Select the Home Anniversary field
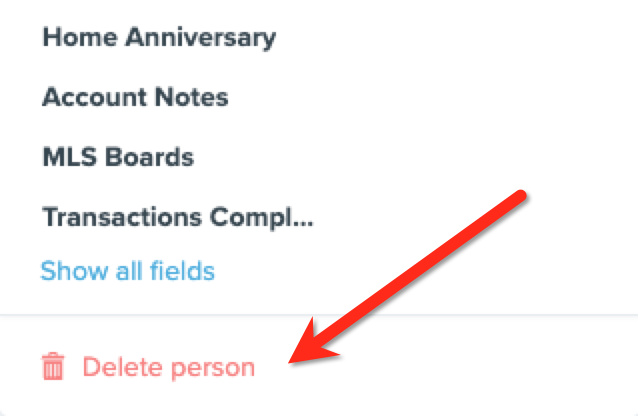 [159, 37]
